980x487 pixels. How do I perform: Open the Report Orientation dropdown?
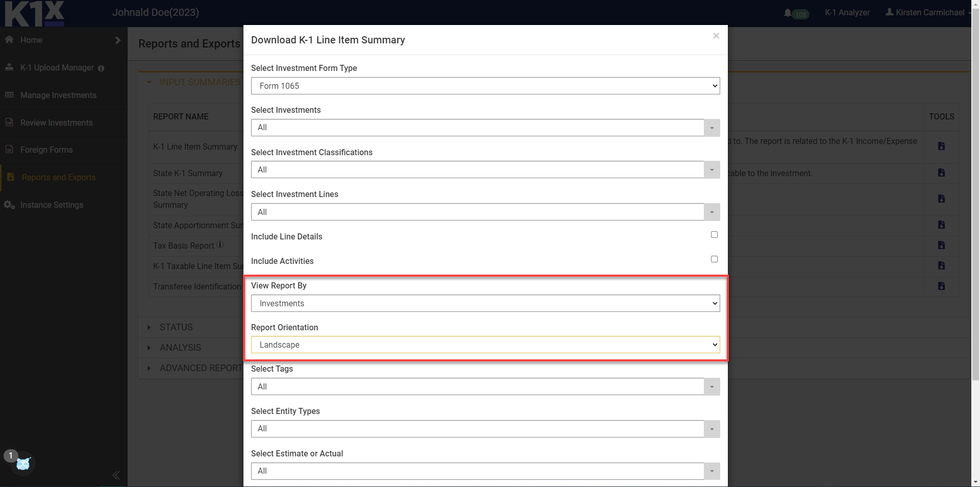485,345
